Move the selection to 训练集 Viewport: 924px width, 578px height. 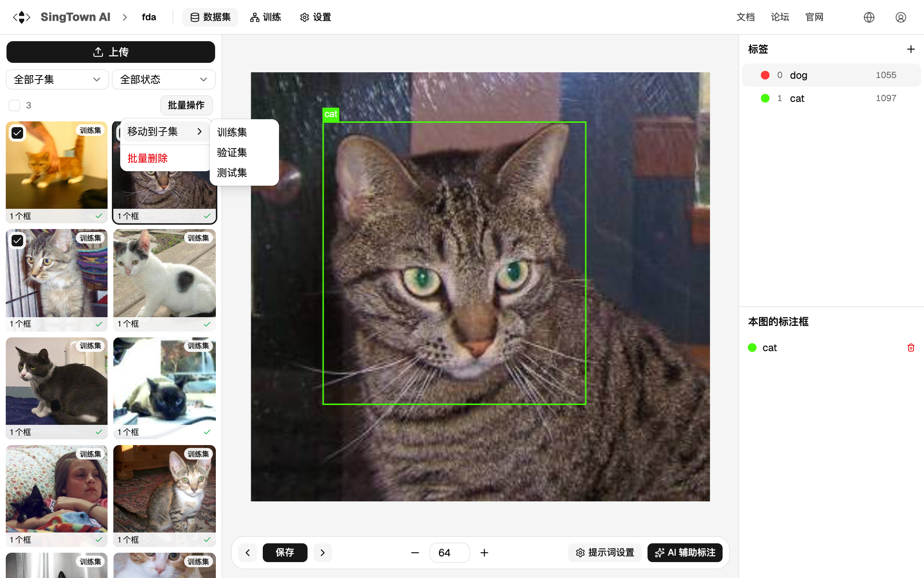(232, 132)
